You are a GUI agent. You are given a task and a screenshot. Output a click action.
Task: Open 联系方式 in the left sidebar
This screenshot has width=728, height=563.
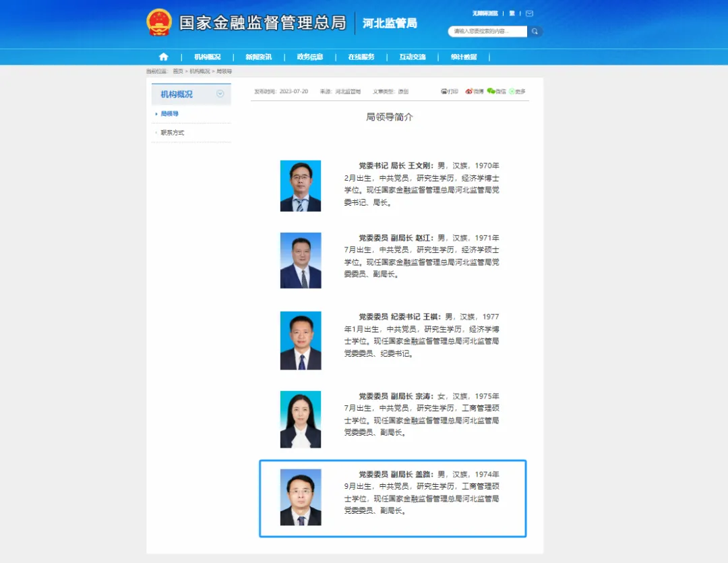[173, 133]
